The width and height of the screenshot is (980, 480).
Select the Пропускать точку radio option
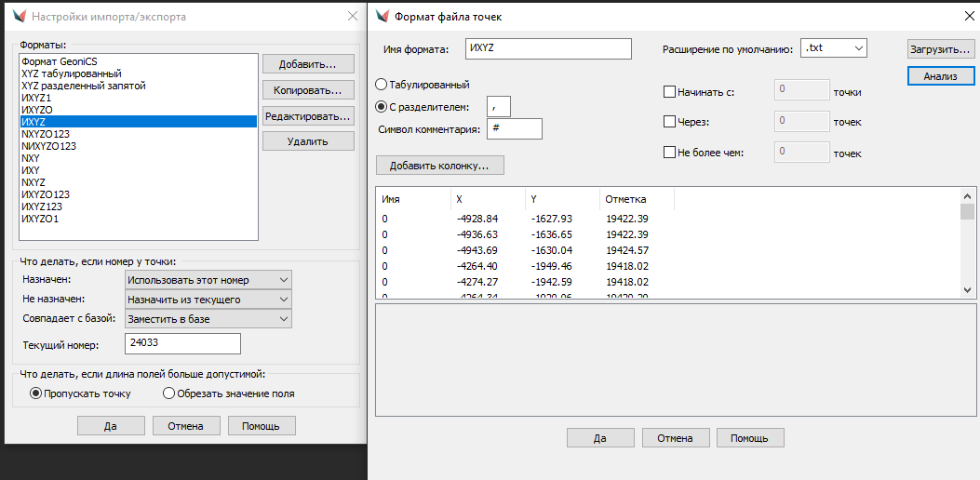coord(35,393)
